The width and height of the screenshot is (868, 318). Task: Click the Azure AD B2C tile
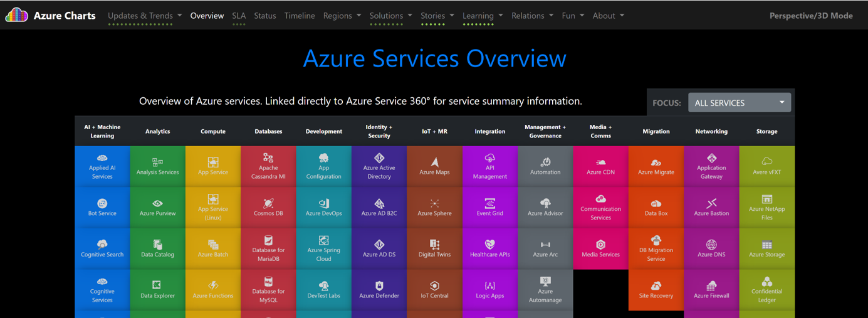[x=379, y=208]
